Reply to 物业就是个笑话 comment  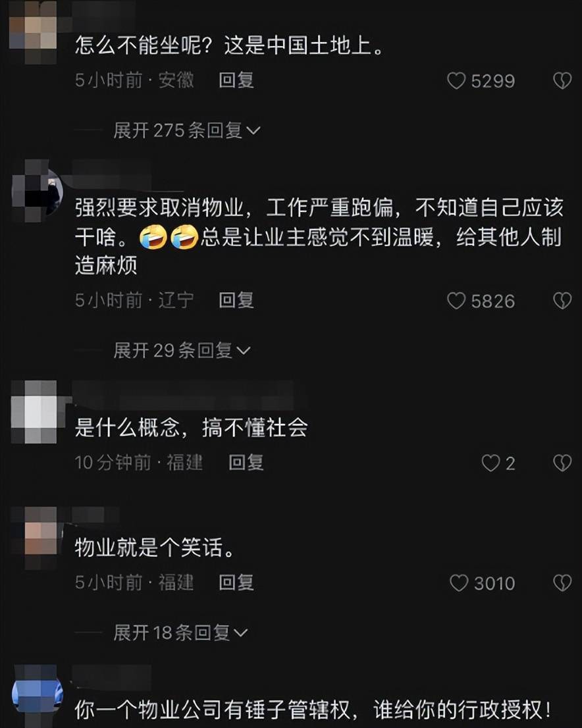[236, 583]
